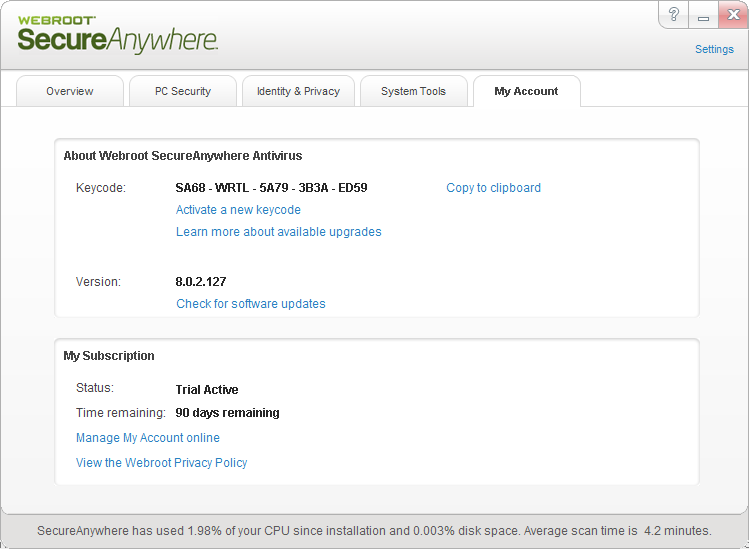Viewport: 749px width, 549px height.
Task: Switch to the Overview tab
Action: [x=70, y=91]
